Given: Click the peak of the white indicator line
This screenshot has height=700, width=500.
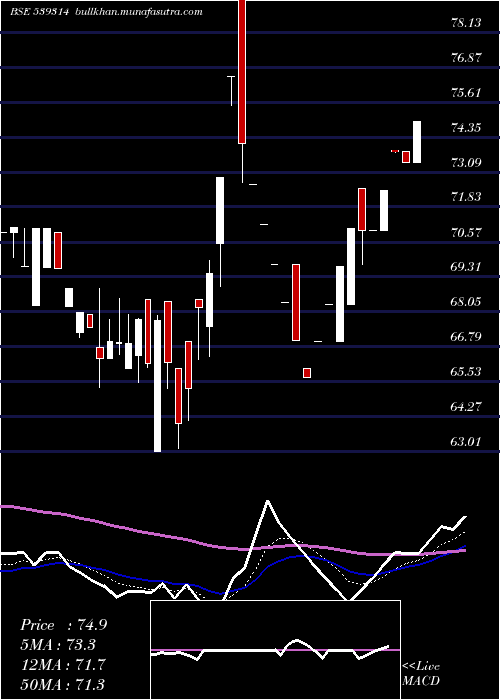Looking at the screenshot, I should (267, 501).
